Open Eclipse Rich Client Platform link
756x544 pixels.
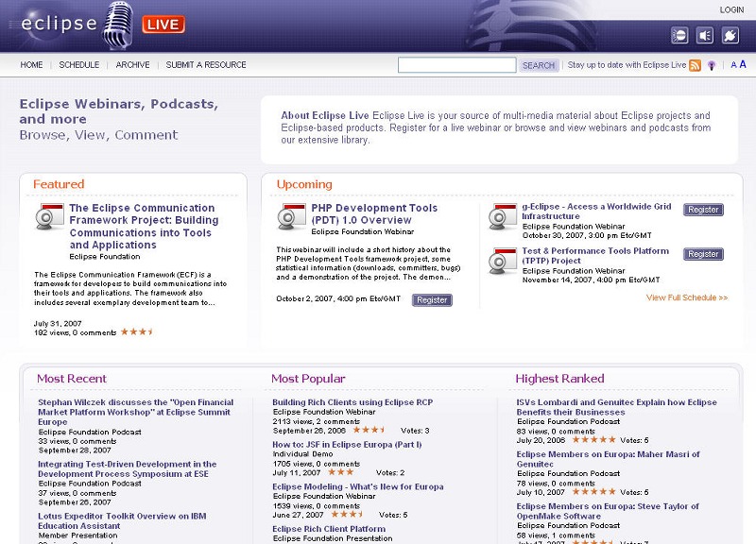click(329, 529)
